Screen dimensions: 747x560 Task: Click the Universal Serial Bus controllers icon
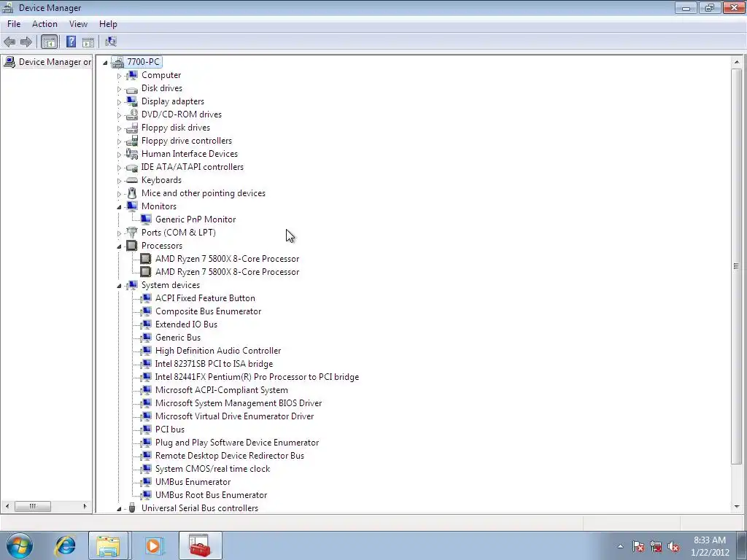coord(132,508)
